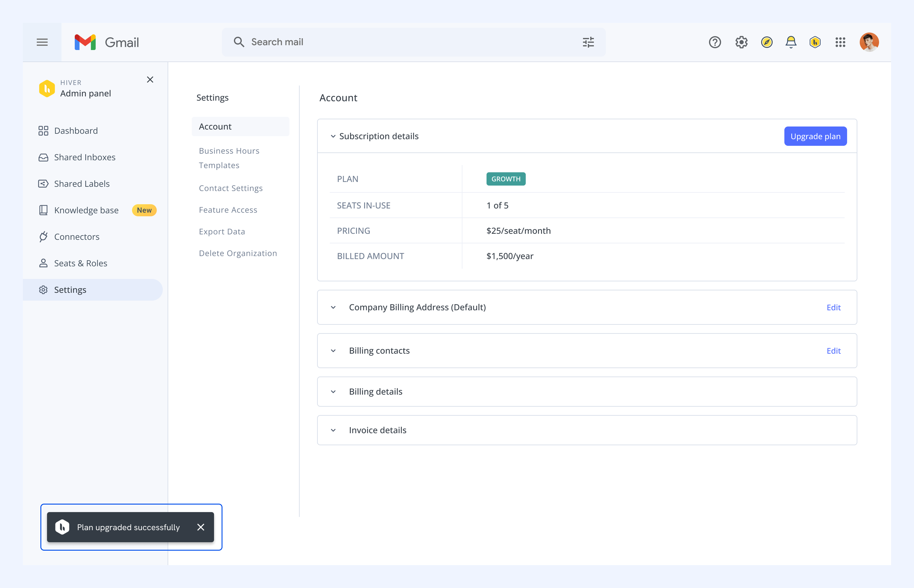Image resolution: width=914 pixels, height=588 pixels.
Task: Click the 'Invoice details' heading text
Action: [x=377, y=430]
